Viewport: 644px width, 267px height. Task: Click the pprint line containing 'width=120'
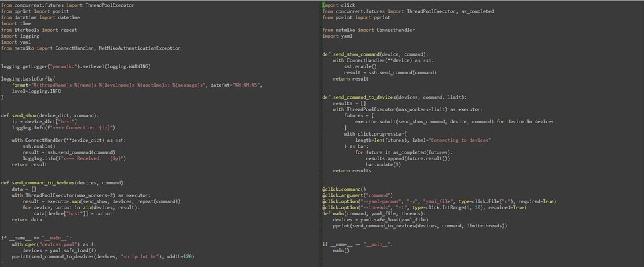click(103, 257)
